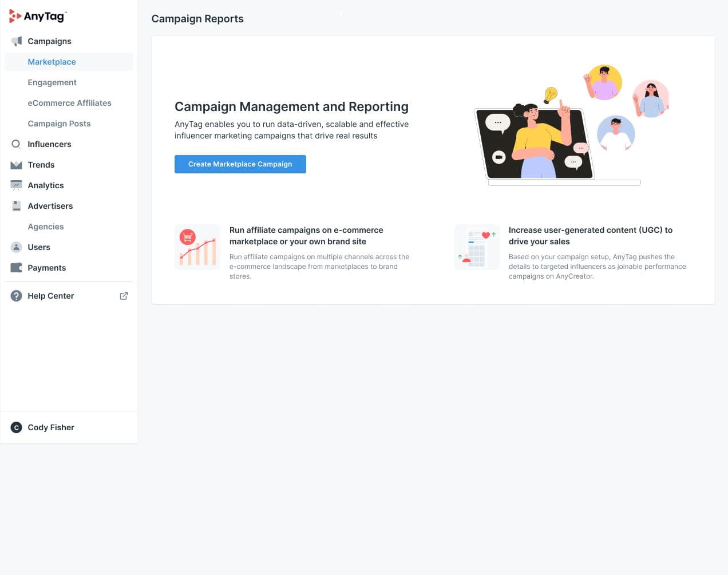Screen dimensions: 728x575
Task: Open Campaign Posts from the sidebar
Action: tap(59, 123)
